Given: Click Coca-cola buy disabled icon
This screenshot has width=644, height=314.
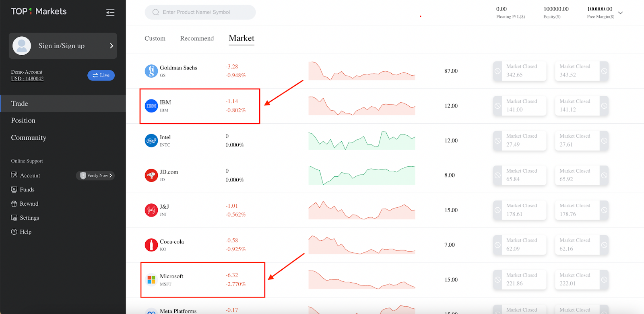Looking at the screenshot, I should [604, 245].
